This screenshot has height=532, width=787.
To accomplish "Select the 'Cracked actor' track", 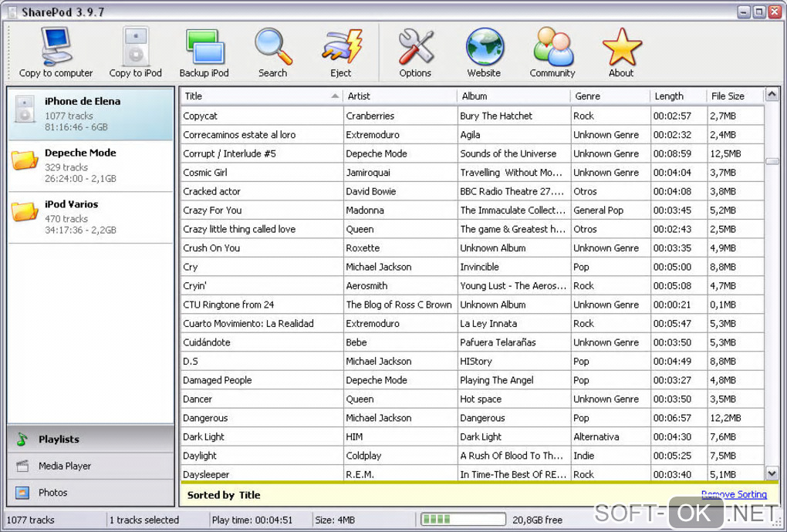I will [x=211, y=191].
